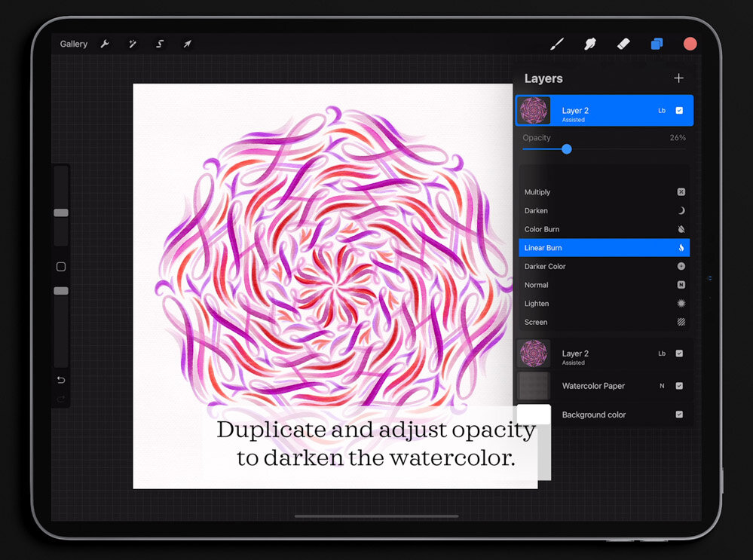Activate the Transform arrow tool

point(187,44)
